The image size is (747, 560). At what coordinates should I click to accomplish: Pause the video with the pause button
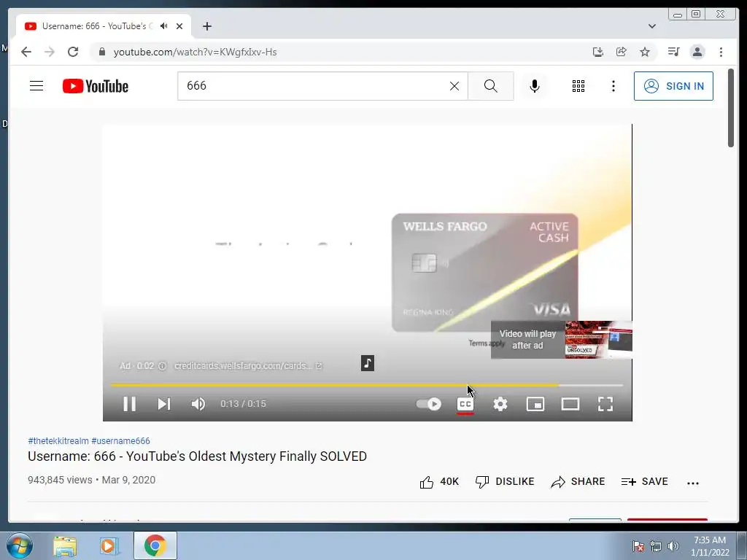129,404
